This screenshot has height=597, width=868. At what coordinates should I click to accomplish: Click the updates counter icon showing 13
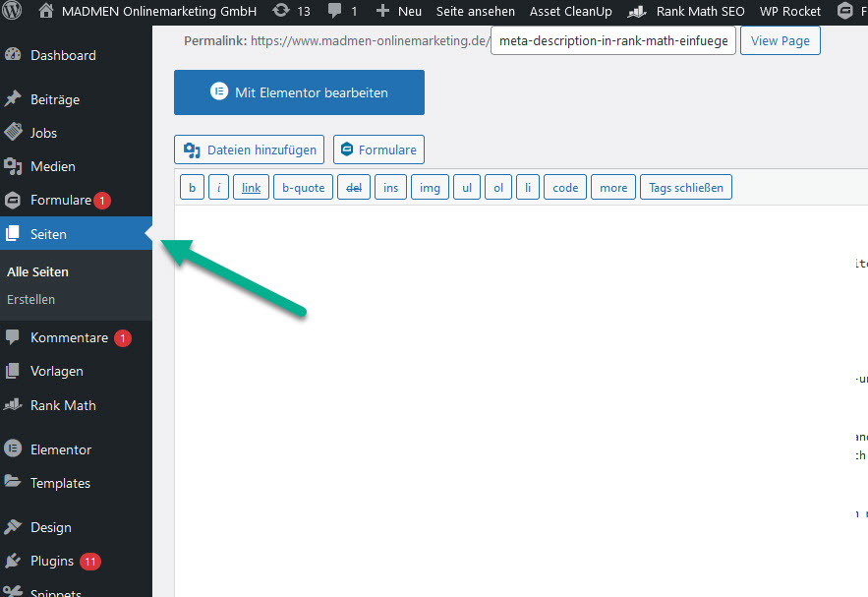coord(292,11)
